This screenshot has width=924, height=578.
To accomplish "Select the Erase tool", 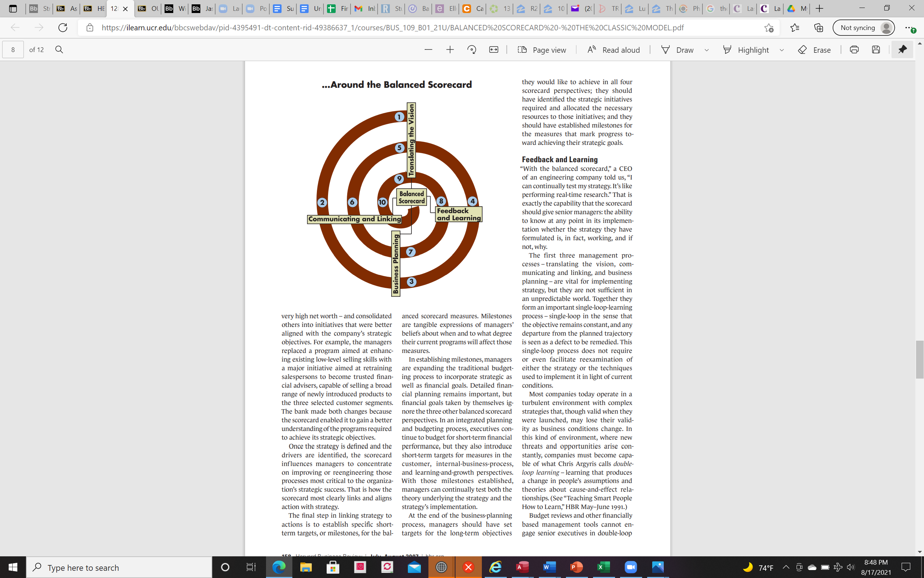I will click(x=814, y=50).
